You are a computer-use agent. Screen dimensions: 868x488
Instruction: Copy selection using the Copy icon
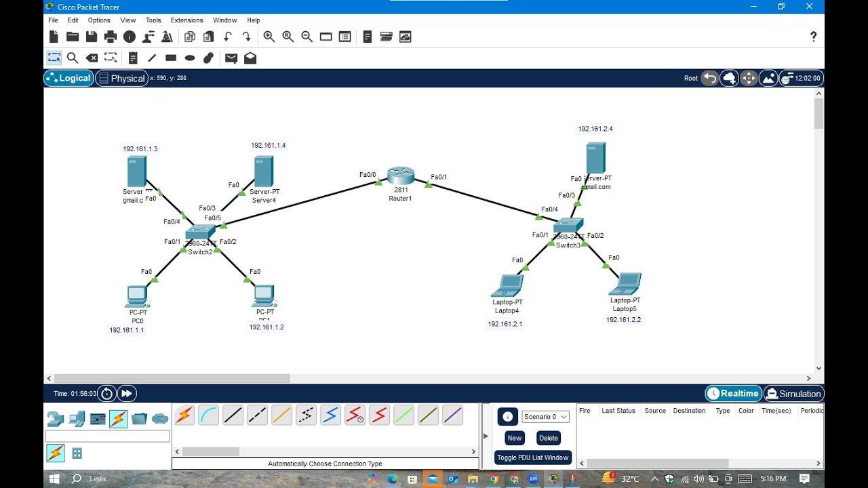[190, 37]
